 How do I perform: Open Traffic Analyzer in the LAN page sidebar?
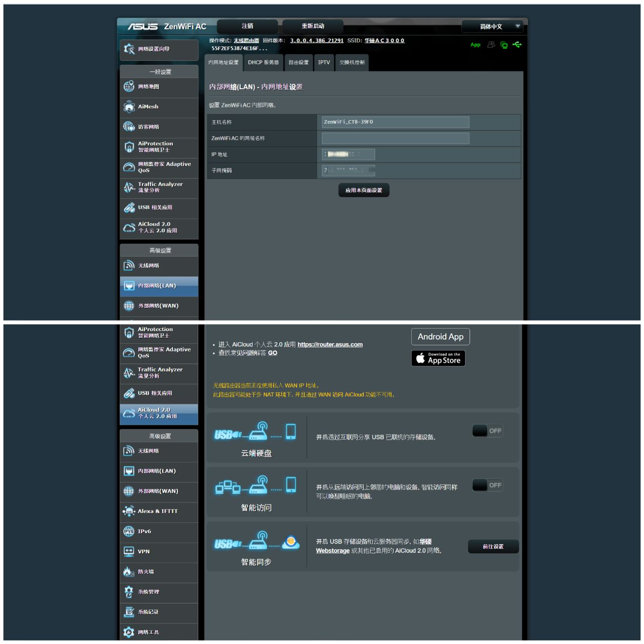pos(159,187)
